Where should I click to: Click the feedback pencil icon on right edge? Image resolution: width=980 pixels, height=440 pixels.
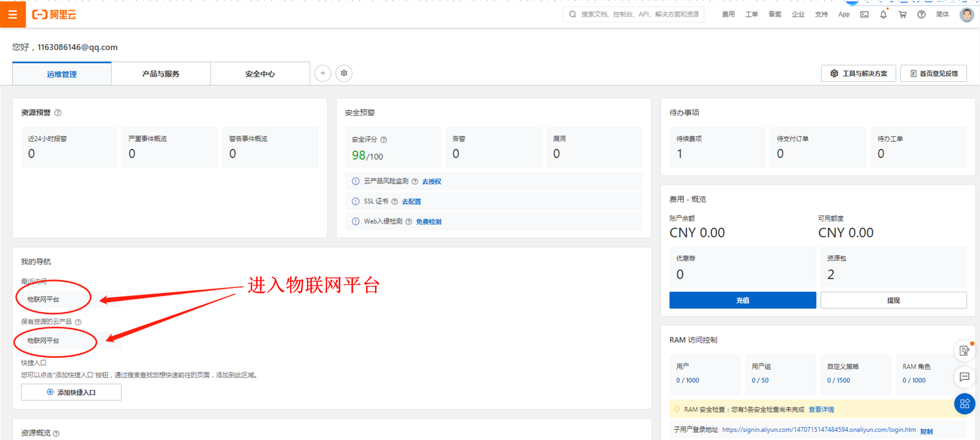(x=964, y=350)
